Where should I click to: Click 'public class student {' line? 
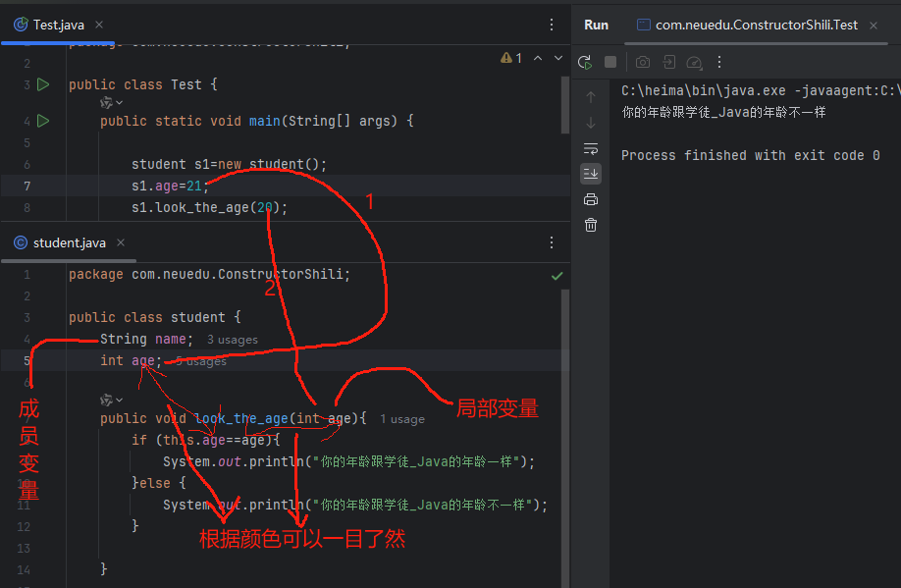(x=154, y=317)
